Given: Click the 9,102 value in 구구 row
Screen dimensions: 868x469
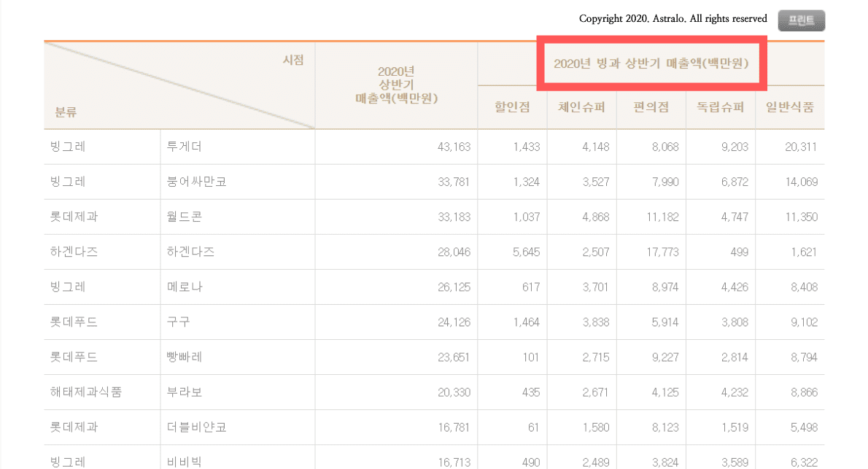Looking at the screenshot, I should click(805, 322).
